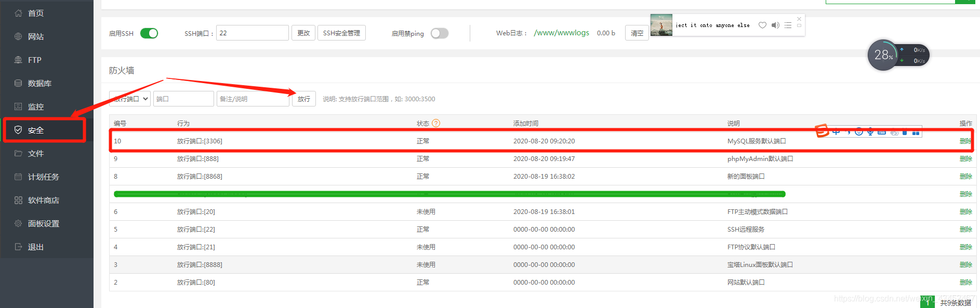Click the 首页 home icon in sidebar
980x308 pixels.
point(18,13)
